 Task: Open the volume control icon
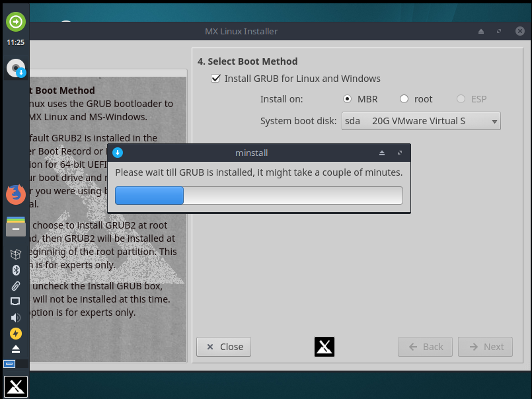coord(16,317)
